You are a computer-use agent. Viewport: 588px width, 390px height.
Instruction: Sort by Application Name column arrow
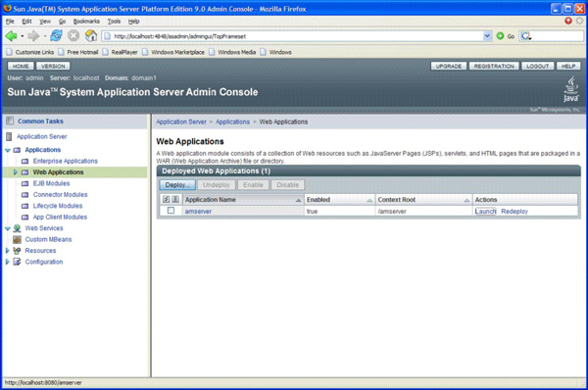[x=299, y=200]
